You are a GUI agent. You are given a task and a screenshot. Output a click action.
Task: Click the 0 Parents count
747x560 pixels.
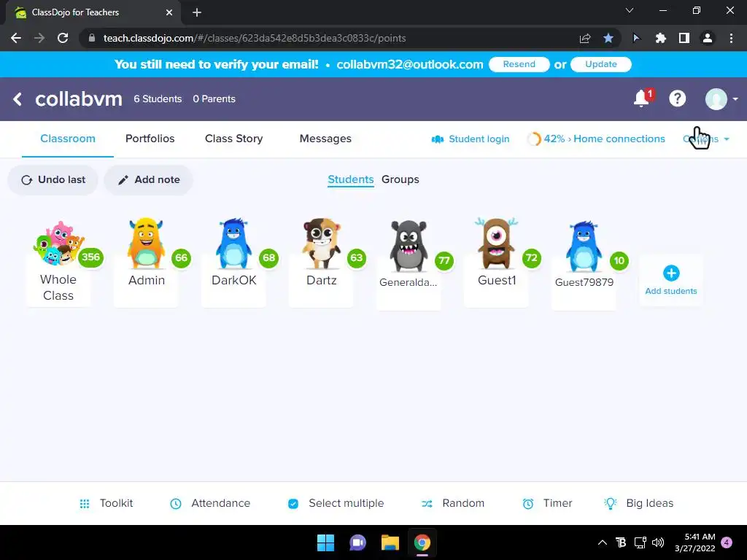point(214,99)
